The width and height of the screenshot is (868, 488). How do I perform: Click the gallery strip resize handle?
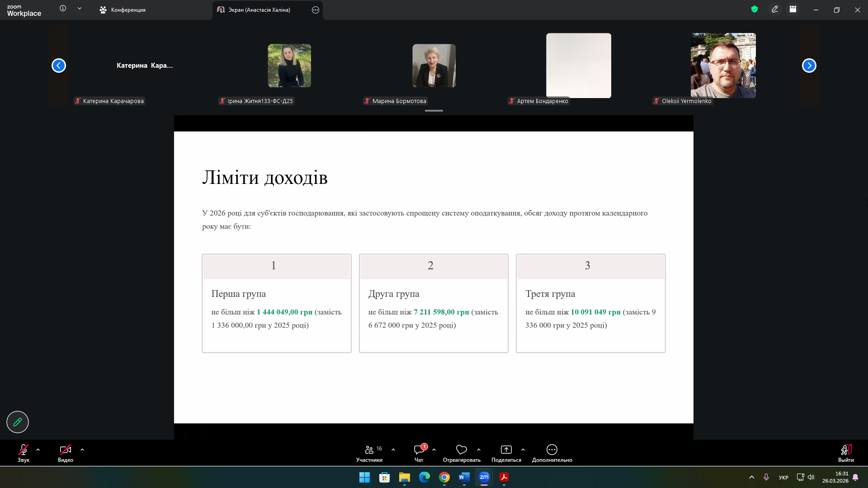(x=434, y=111)
